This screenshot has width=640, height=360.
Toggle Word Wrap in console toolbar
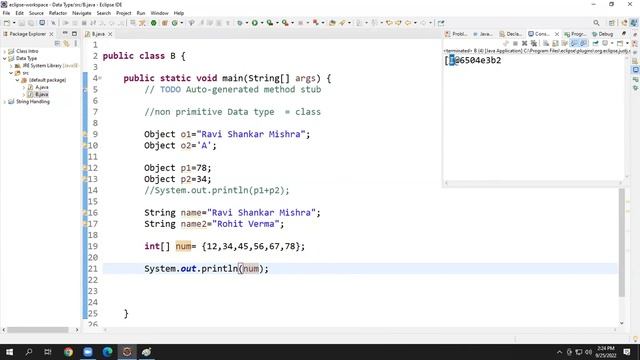click(564, 43)
